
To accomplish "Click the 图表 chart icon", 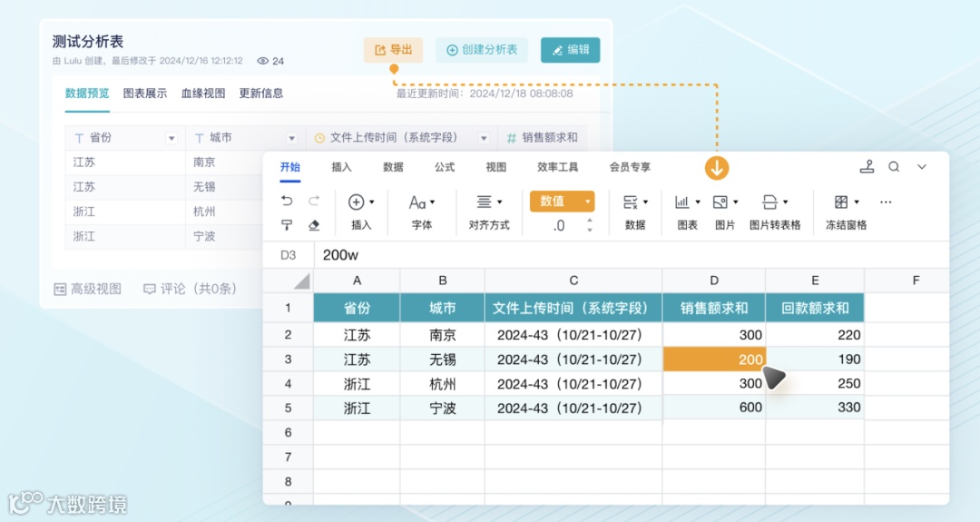I will 681,202.
